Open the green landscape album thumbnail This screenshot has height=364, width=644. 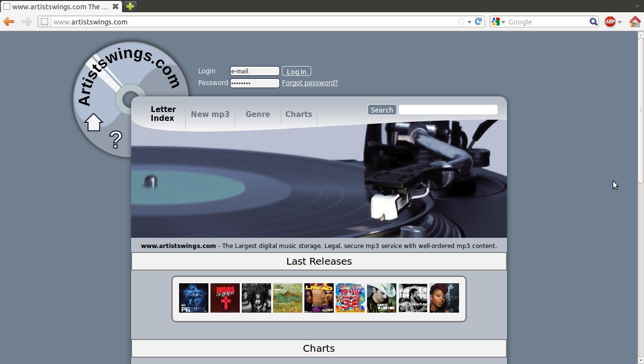288,298
